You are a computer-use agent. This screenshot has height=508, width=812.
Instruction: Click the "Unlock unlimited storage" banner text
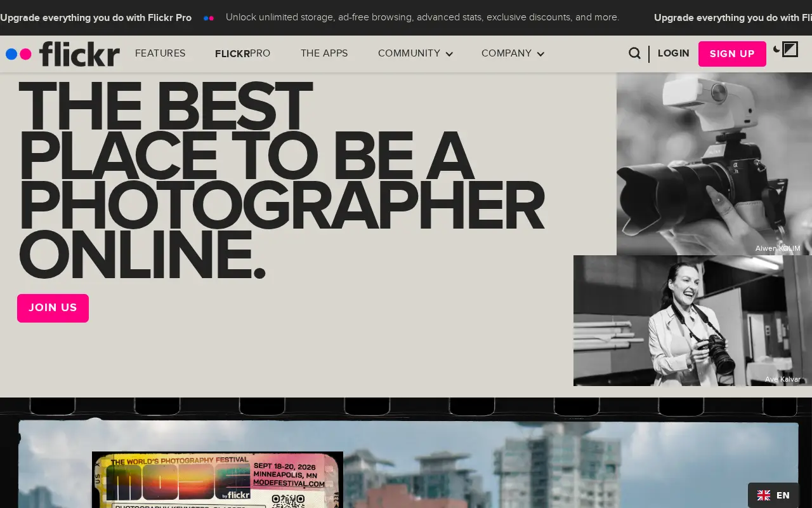coord(422,18)
